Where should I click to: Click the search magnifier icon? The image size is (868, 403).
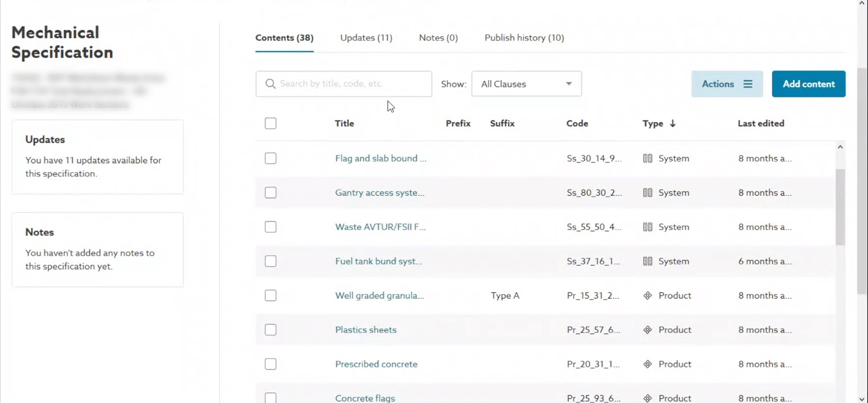coord(270,84)
